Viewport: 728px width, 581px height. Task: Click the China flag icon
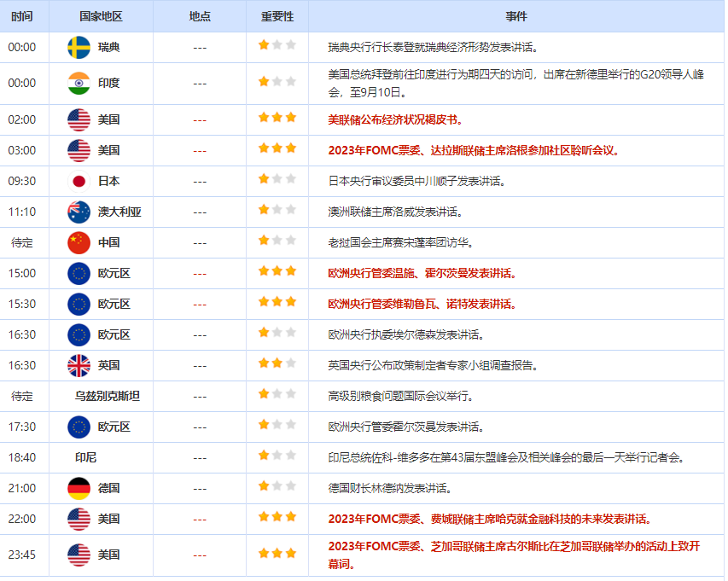click(79, 242)
